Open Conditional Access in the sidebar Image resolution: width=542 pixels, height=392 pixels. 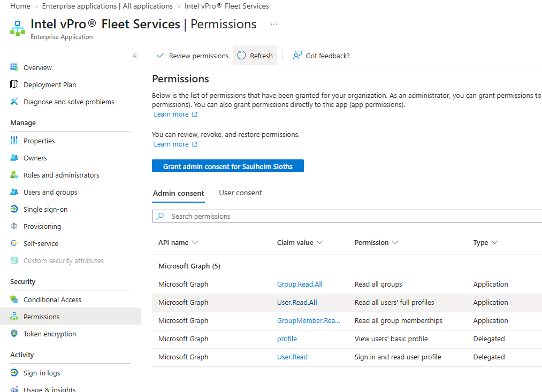[x=52, y=300]
